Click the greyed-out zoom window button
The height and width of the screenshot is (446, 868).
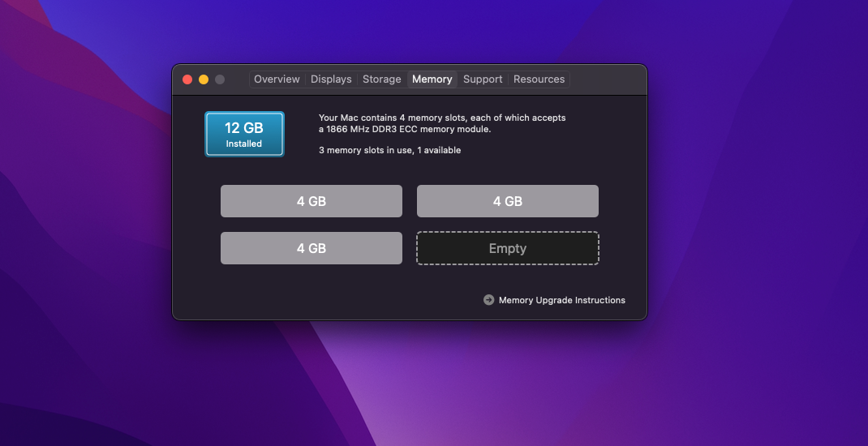pos(220,79)
